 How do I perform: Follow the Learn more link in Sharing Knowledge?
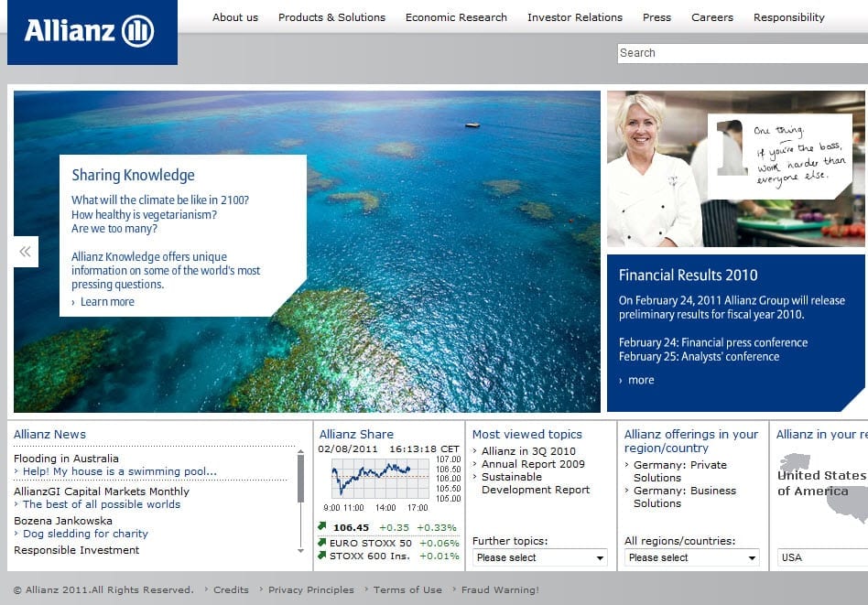107,302
